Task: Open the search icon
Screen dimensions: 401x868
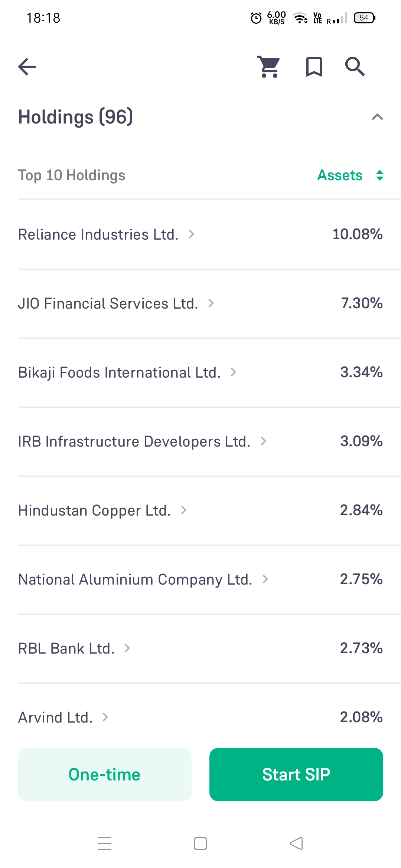Action: [355, 67]
